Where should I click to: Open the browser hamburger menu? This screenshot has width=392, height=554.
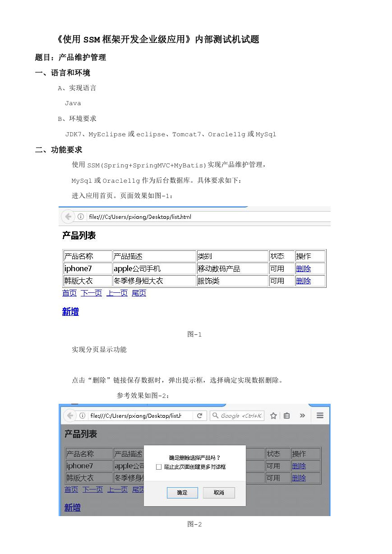pyautogui.click(x=320, y=415)
